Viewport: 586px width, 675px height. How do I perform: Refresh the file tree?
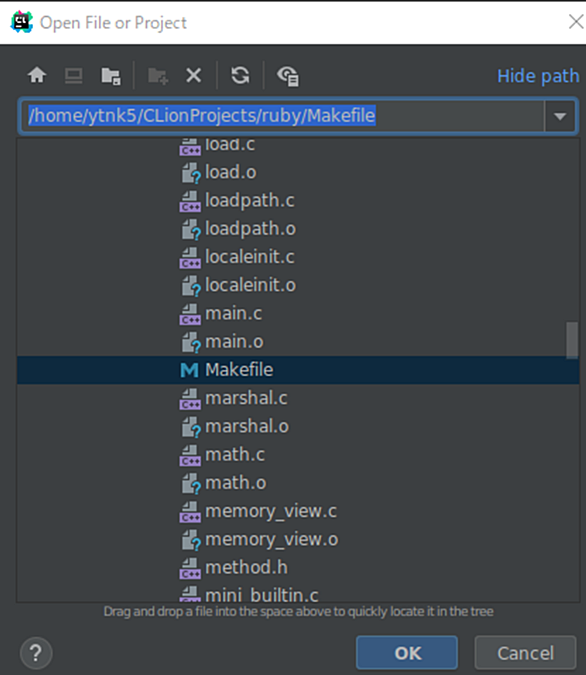pyautogui.click(x=240, y=75)
